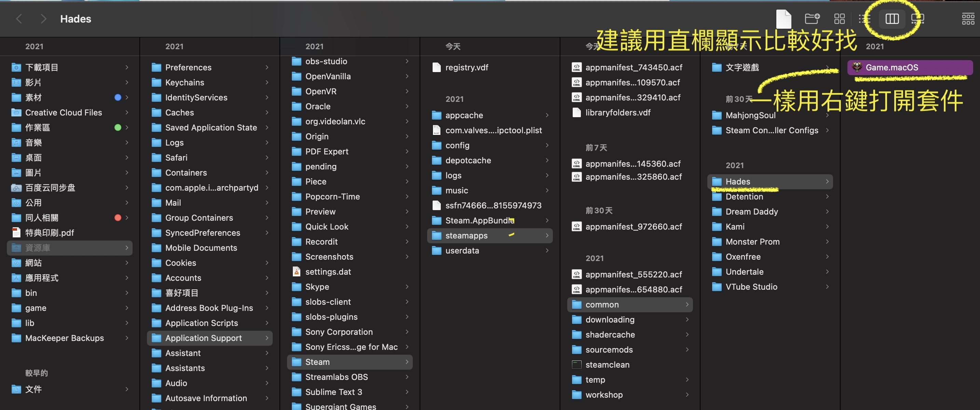Expand the Steam folder chevron
Viewport: 980px width, 410px height.
pos(407,362)
